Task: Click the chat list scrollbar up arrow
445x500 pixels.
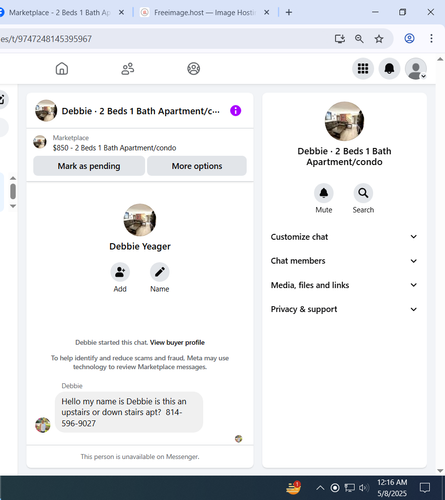Action: (x=13, y=178)
